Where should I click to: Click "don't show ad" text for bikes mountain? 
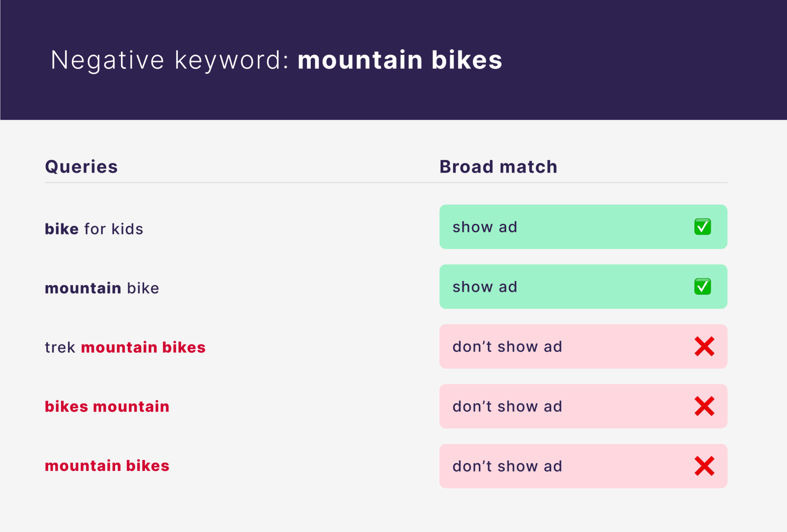point(507,407)
